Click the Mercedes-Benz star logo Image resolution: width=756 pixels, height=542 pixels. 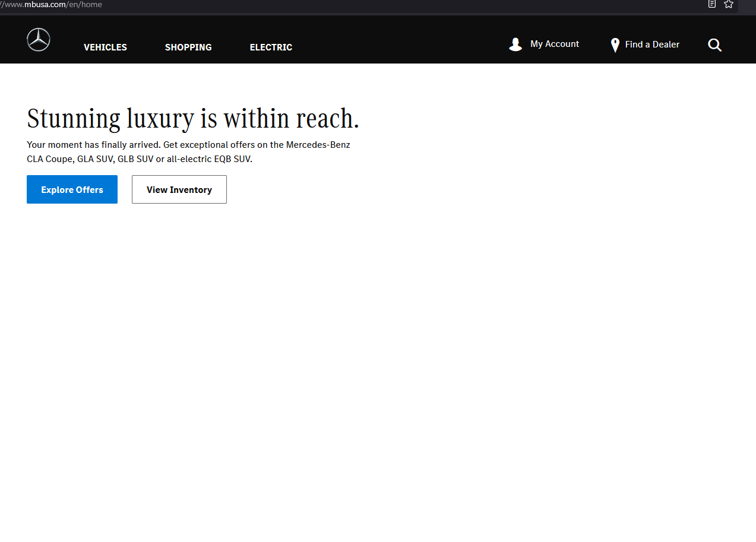pos(39,40)
